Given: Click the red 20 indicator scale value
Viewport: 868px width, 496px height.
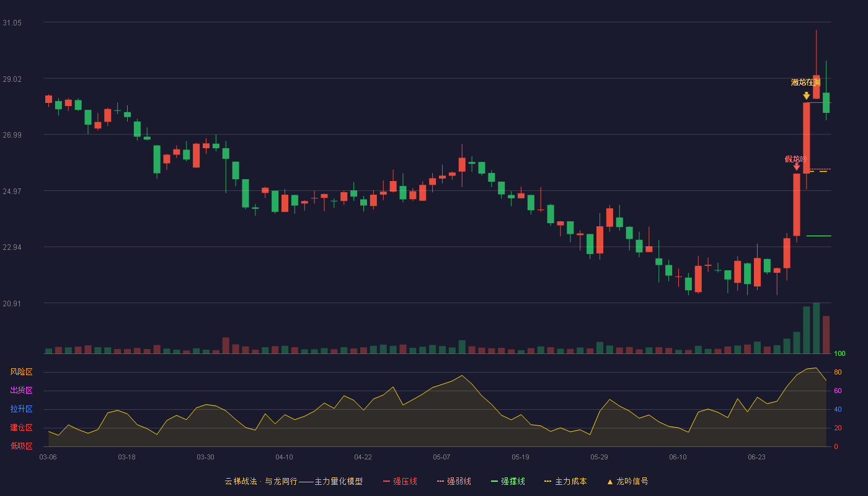Looking at the screenshot, I should 838,428.
